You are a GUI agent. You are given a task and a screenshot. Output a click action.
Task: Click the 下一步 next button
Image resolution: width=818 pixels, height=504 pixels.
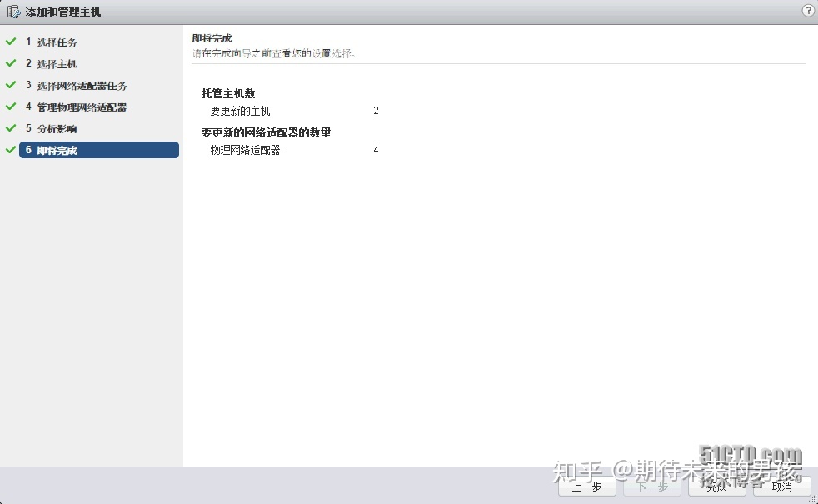(652, 487)
